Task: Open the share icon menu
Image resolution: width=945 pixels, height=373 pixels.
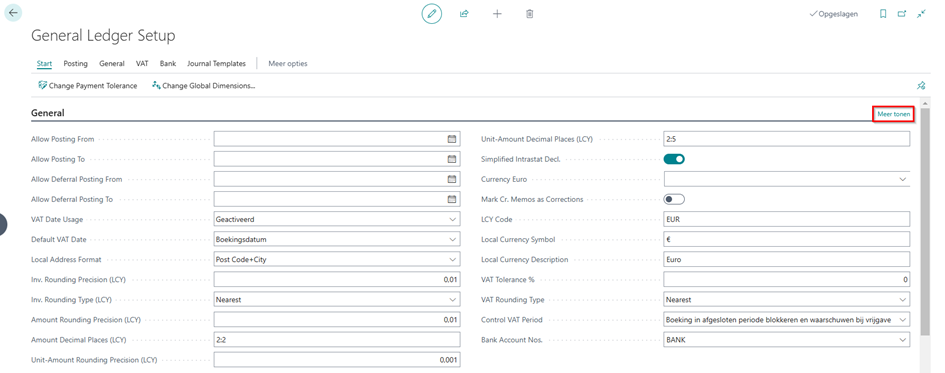Action: pyautogui.click(x=464, y=13)
